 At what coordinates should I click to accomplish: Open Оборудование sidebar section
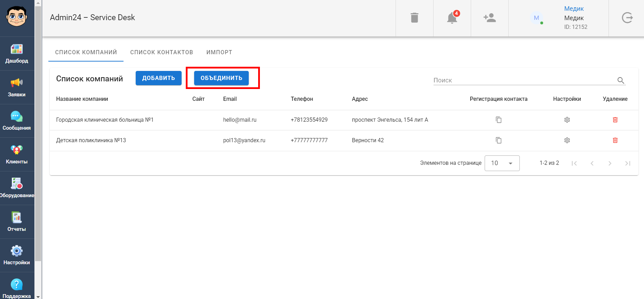point(17,188)
